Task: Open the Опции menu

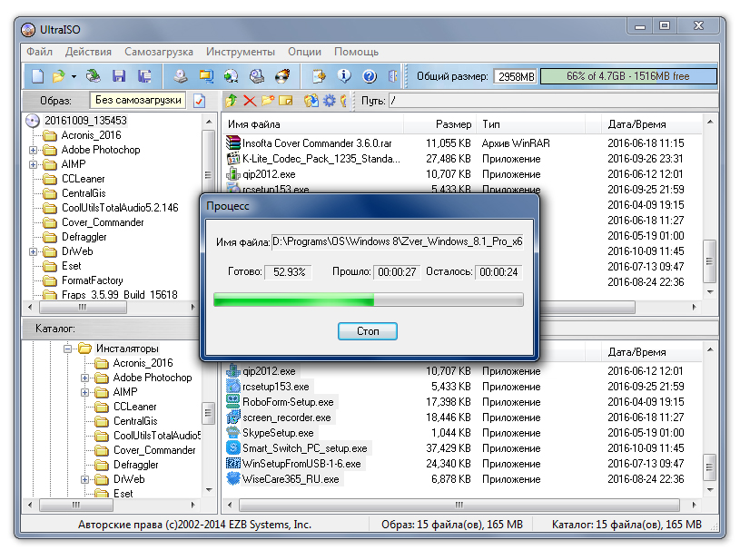Action: (304, 52)
